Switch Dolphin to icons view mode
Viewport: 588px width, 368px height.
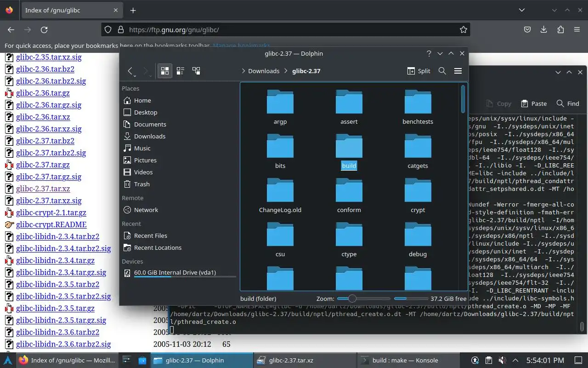pyautogui.click(x=165, y=71)
